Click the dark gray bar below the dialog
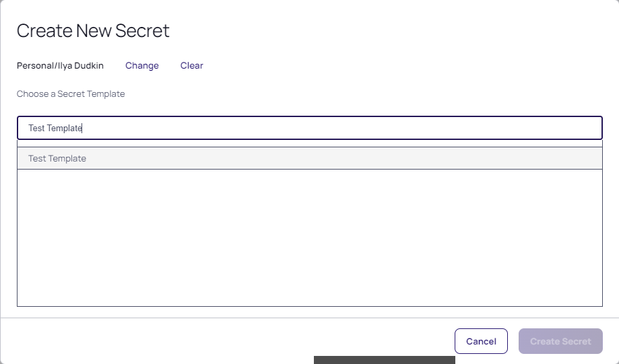Viewport: 619px width, 364px height. (x=384, y=360)
